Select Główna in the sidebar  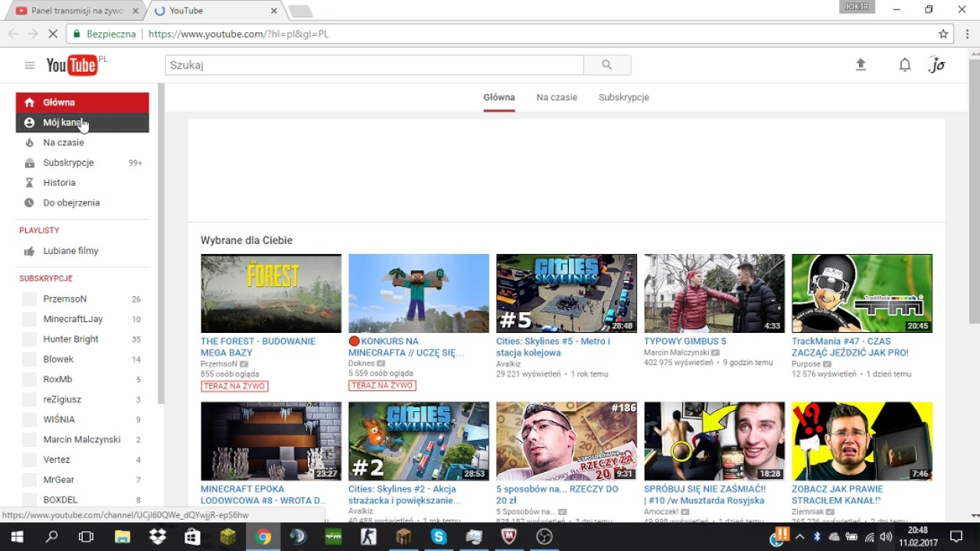point(83,103)
